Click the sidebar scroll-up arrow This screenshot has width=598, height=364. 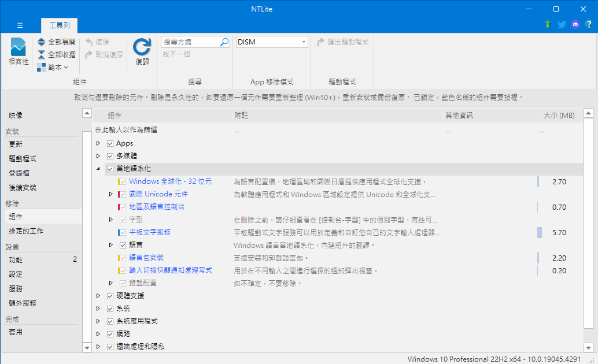click(87, 113)
